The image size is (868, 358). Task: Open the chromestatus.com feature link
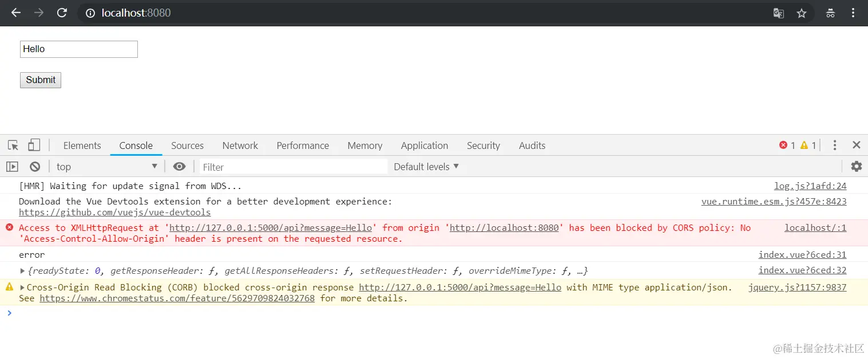pyautogui.click(x=177, y=298)
